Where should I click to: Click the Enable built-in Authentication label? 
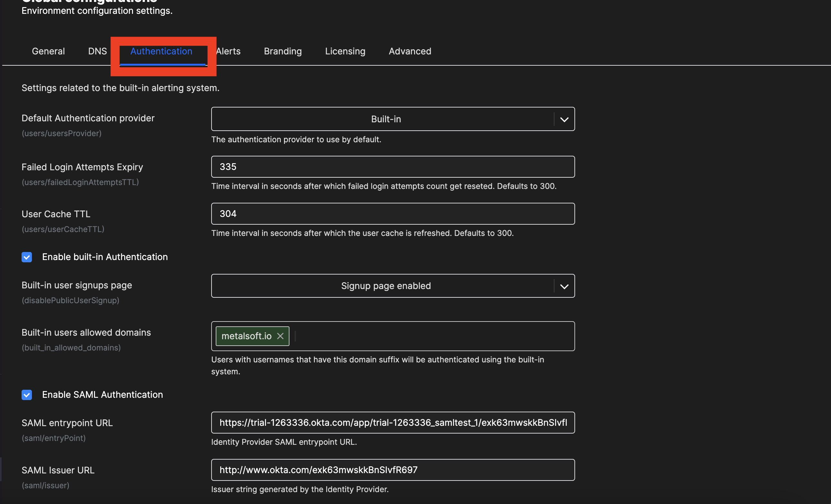click(105, 257)
